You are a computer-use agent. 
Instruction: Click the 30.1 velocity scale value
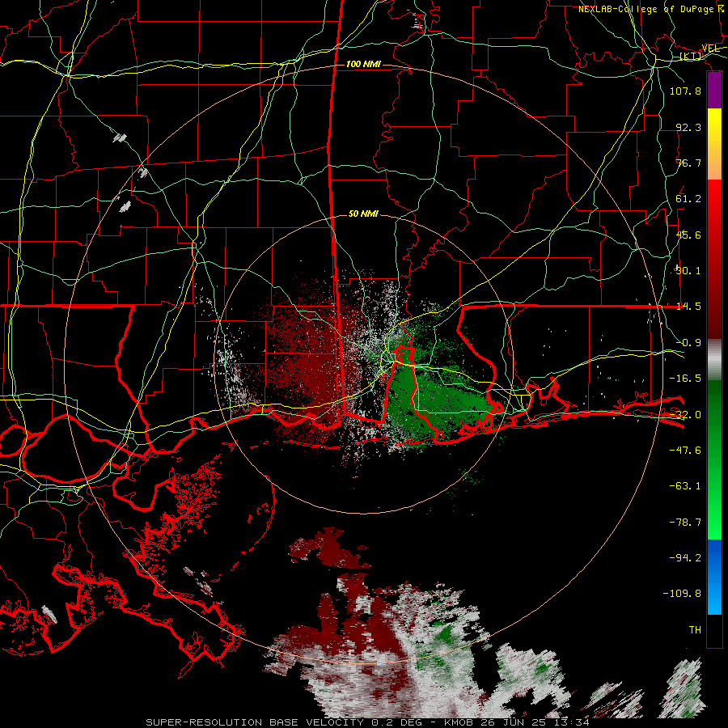[x=688, y=271]
